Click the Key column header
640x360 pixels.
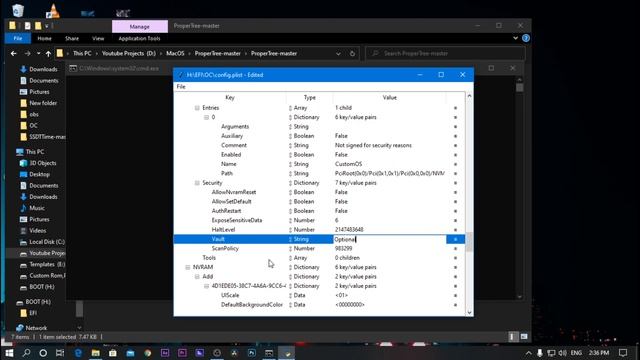coord(230,98)
